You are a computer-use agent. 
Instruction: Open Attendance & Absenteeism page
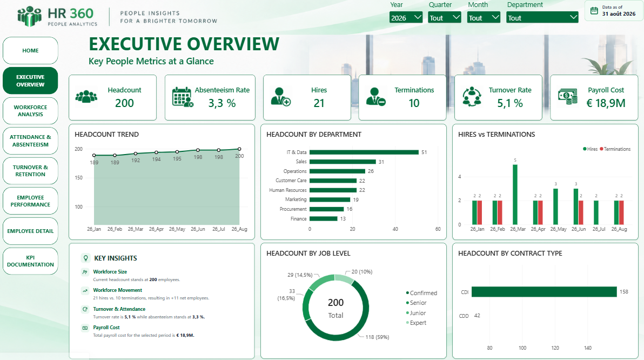pyautogui.click(x=30, y=141)
